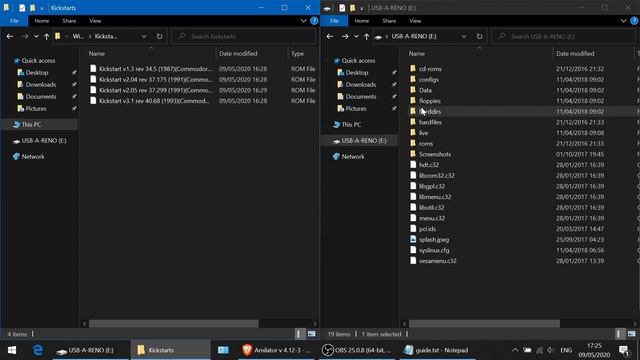Viewport: 640px width, 360px height.
Task: Launch Microsoft Edge from taskbar
Action: coord(38,350)
